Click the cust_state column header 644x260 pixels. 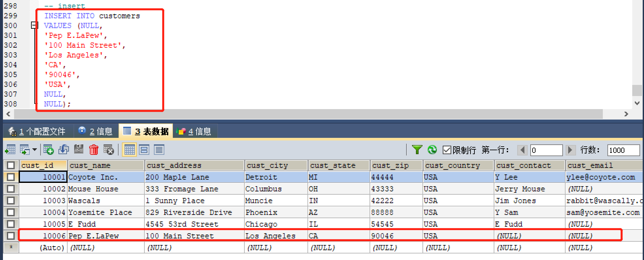click(339, 165)
